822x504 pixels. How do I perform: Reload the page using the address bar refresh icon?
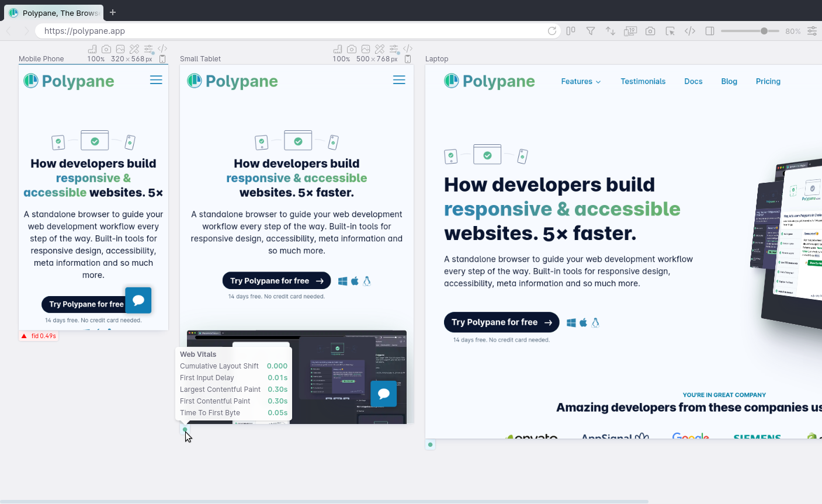point(552,31)
